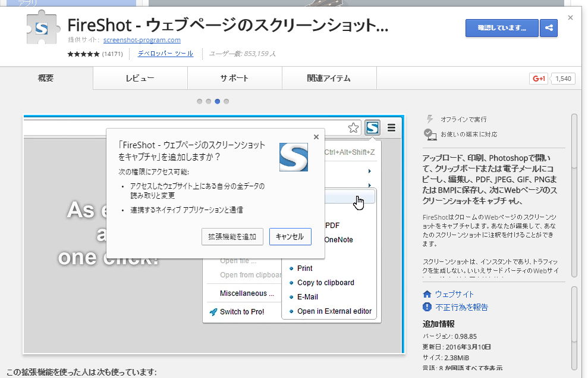Click the FireShot S toolbar icon in screenshot

click(372, 127)
